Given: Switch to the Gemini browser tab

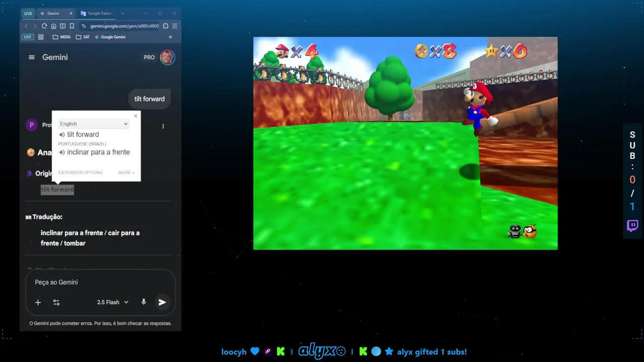Looking at the screenshot, I should pos(56,14).
